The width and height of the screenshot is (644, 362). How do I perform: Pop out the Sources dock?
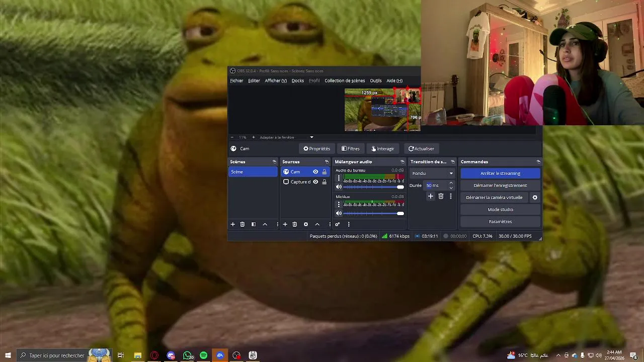pyautogui.click(x=327, y=162)
